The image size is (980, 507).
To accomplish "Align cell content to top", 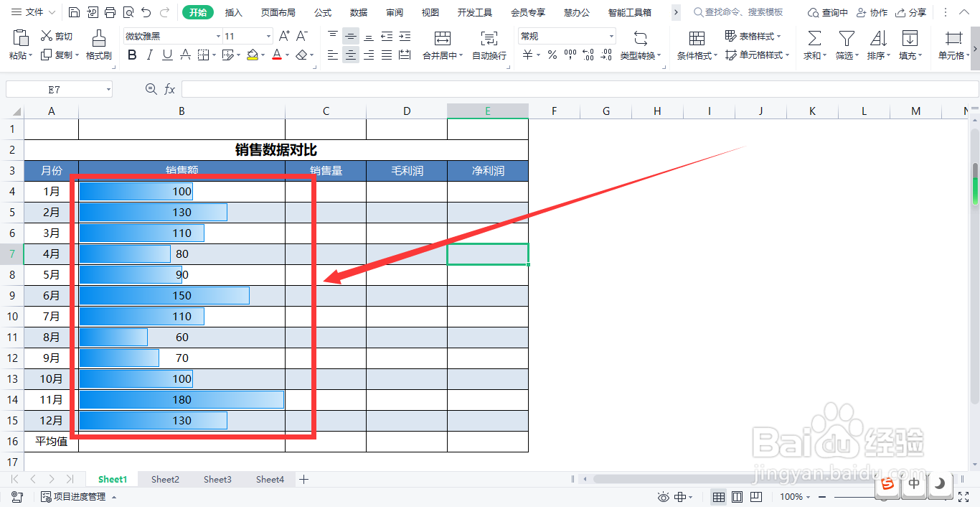I will point(332,36).
